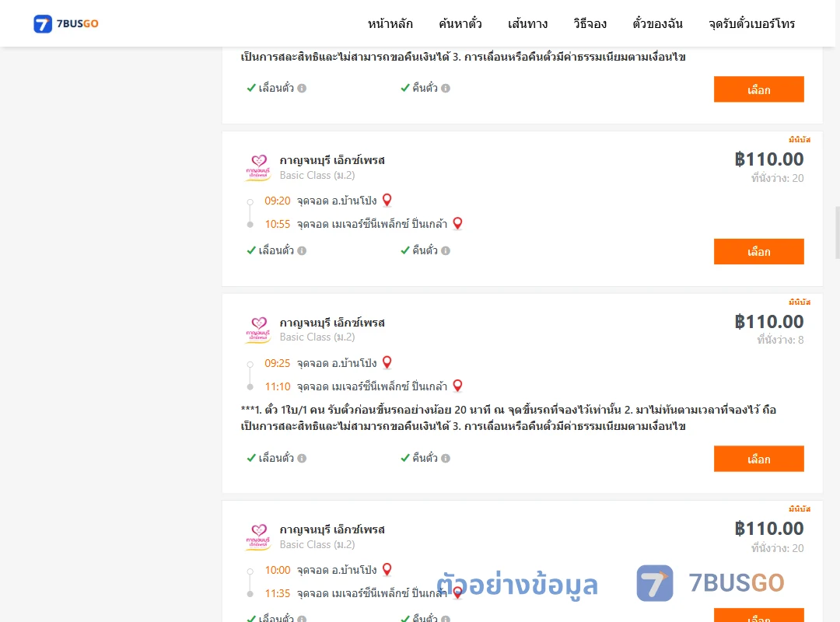The image size is (840, 622).
Task: Open the ค้นหาตั๋ว menu item
Action: coord(460,23)
